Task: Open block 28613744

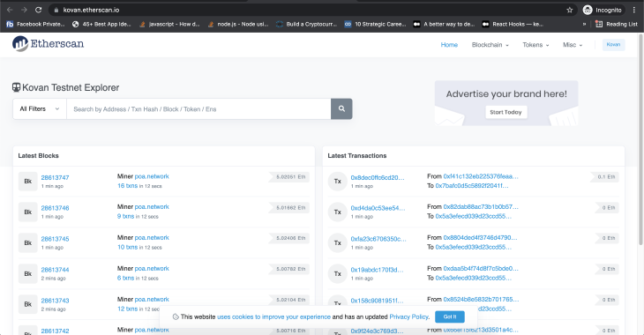Action: point(55,269)
